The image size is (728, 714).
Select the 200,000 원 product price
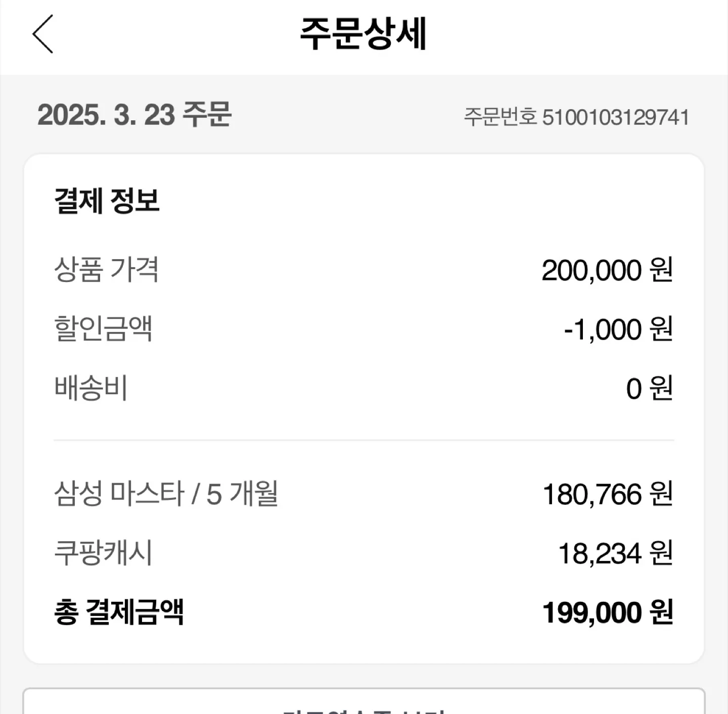[607, 270]
